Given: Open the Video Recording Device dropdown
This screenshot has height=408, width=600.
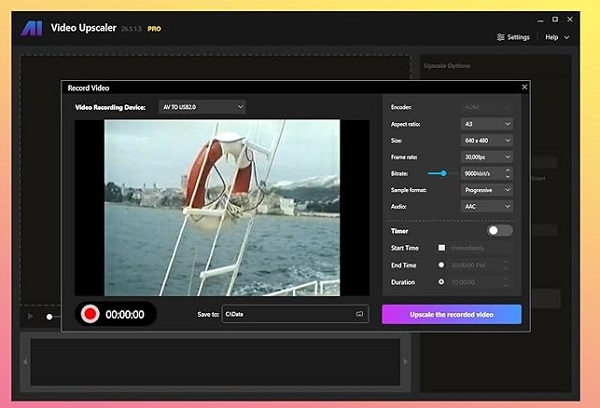Looking at the screenshot, I should click(202, 106).
